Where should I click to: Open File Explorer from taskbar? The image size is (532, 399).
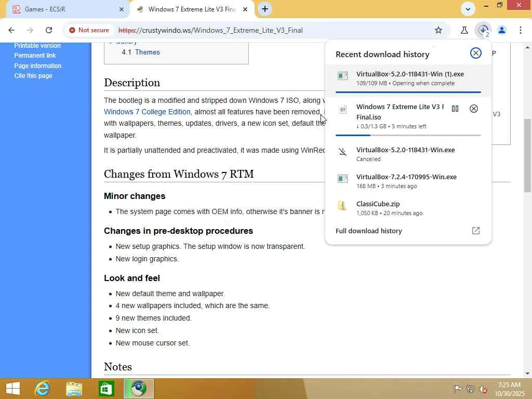pyautogui.click(x=74, y=389)
